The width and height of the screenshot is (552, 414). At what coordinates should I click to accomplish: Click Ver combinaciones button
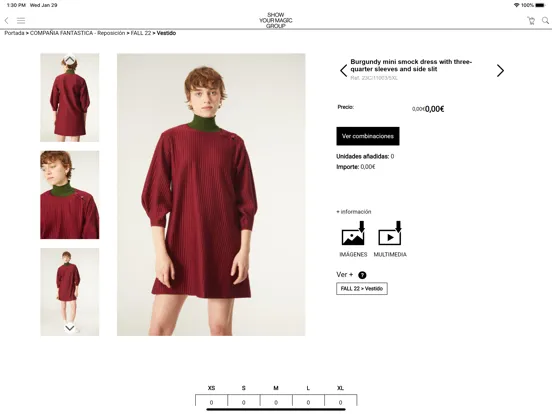pos(368,136)
